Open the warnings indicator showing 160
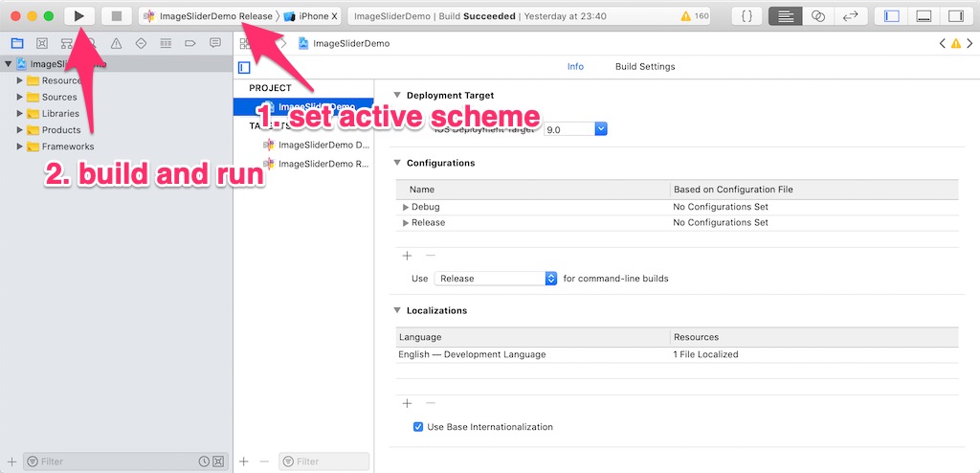 [x=695, y=16]
